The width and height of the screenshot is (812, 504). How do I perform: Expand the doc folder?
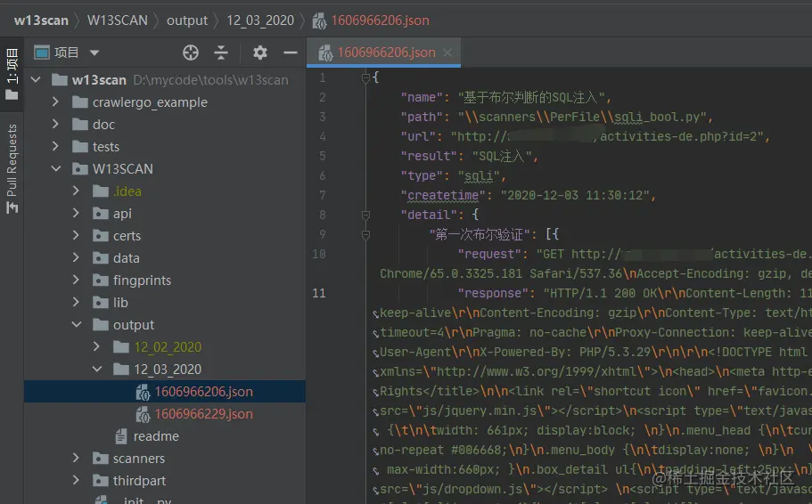click(55, 124)
